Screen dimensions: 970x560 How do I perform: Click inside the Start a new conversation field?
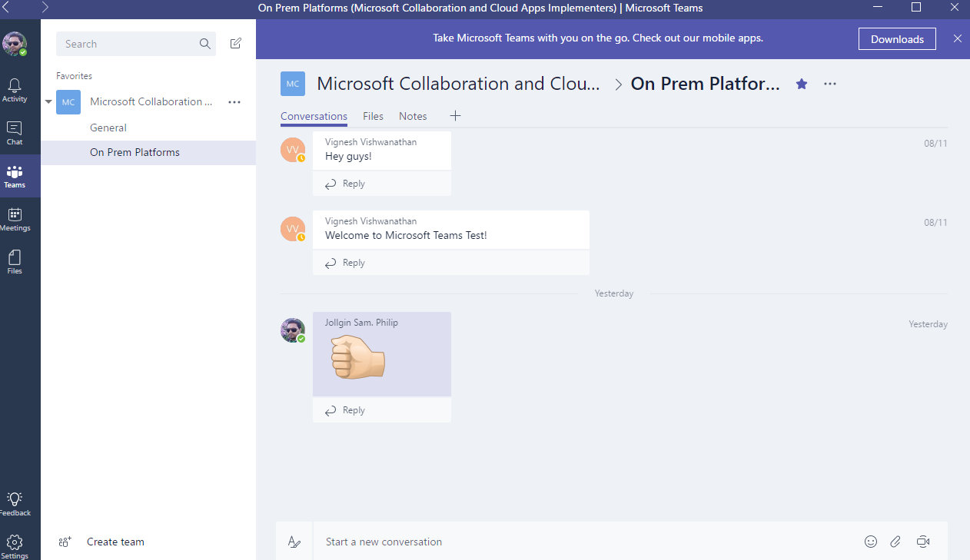coord(461,542)
